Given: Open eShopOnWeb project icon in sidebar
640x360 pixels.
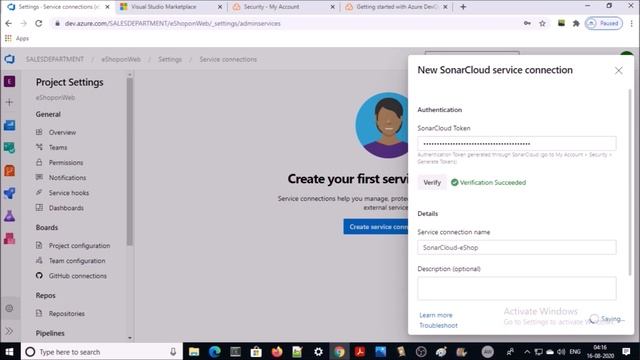Looking at the screenshot, I should pyautogui.click(x=9, y=82).
